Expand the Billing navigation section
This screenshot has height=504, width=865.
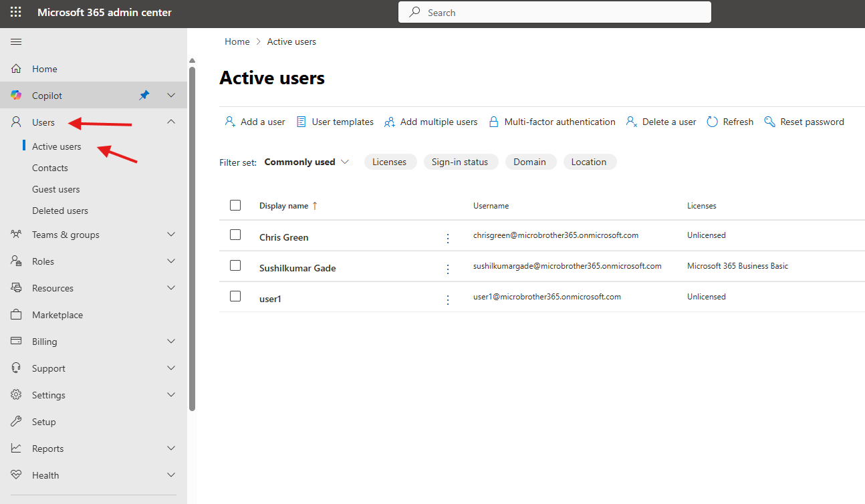pos(171,342)
